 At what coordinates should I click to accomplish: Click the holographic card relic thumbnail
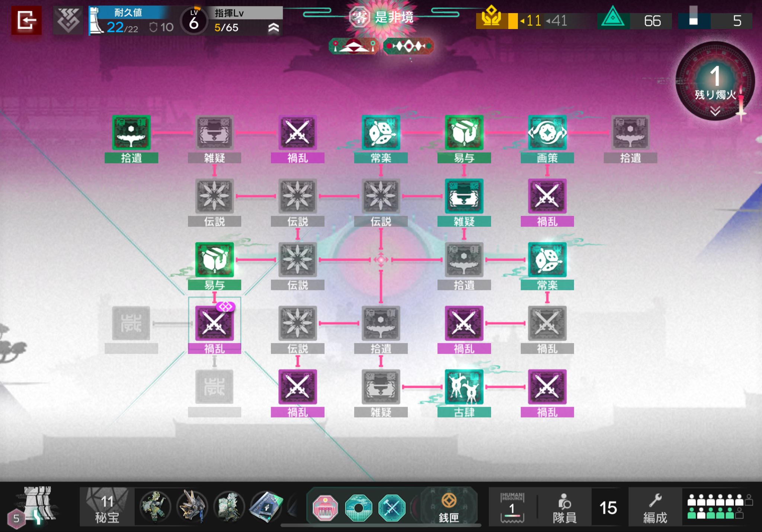266,507
